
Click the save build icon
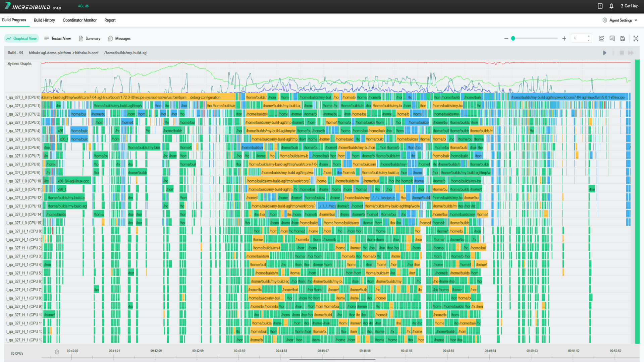coord(623,39)
